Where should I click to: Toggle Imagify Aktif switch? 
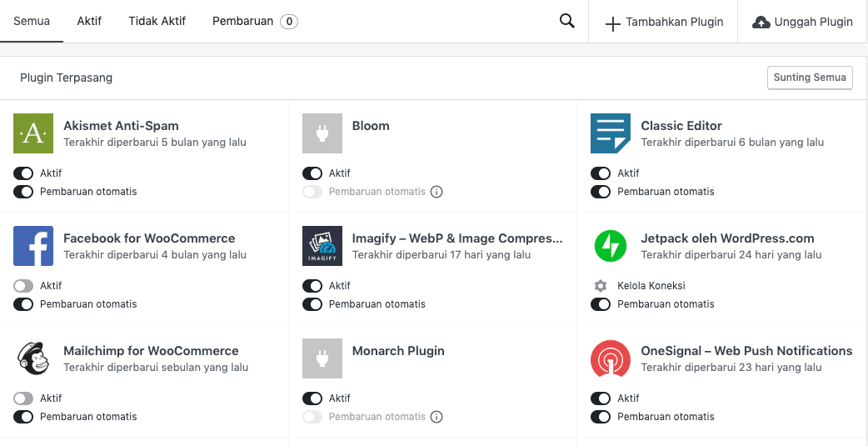coord(312,286)
